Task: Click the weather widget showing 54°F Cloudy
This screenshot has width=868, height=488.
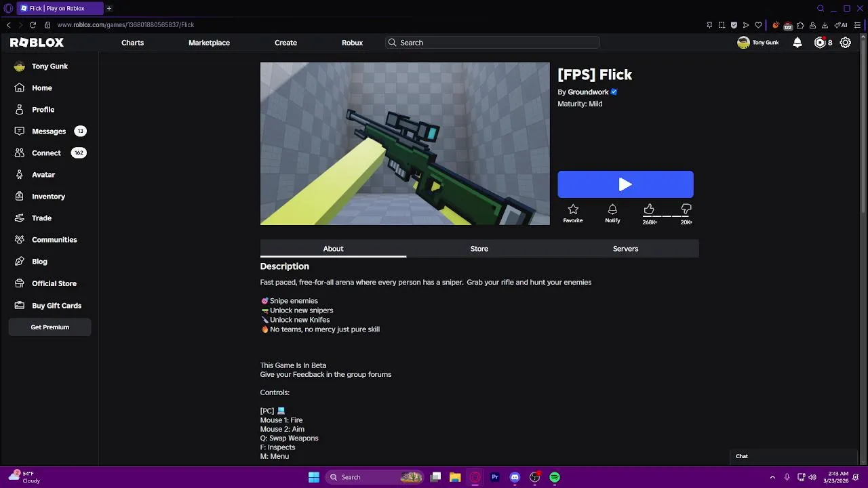Action: click(x=24, y=477)
